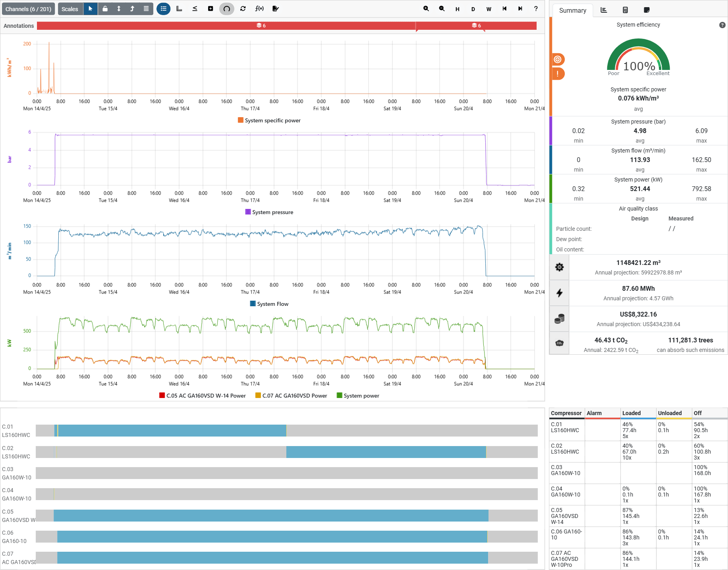
Task: Click the System pressure legend color swatch
Action: tap(248, 212)
